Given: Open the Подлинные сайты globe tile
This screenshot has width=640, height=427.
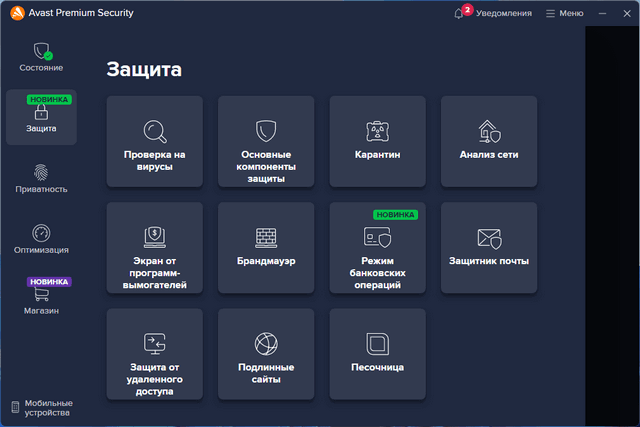Looking at the screenshot, I should [x=266, y=354].
